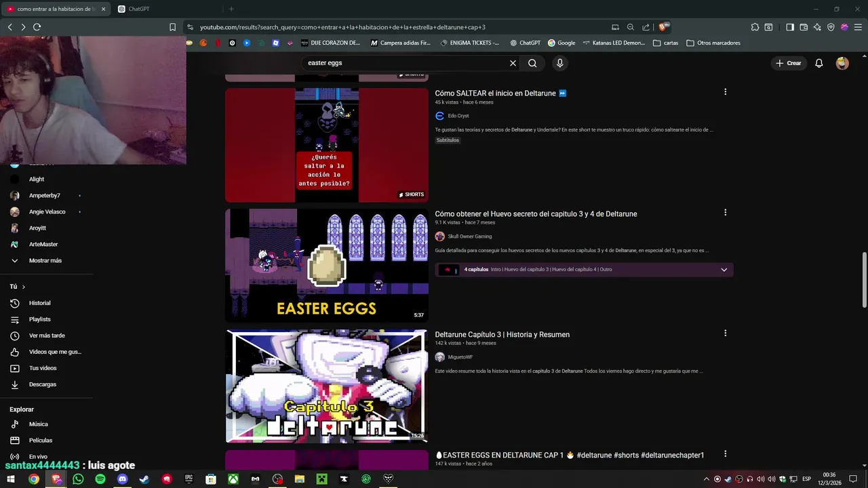Play the Capitulo 3 deltarune thumbnail
Viewport: 868px width, 488px height.
327,386
